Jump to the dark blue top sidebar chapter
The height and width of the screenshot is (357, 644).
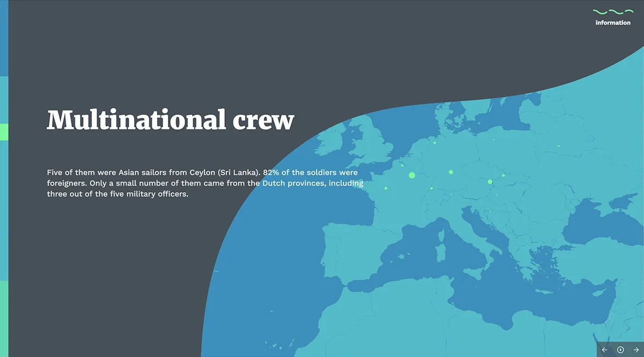4,38
